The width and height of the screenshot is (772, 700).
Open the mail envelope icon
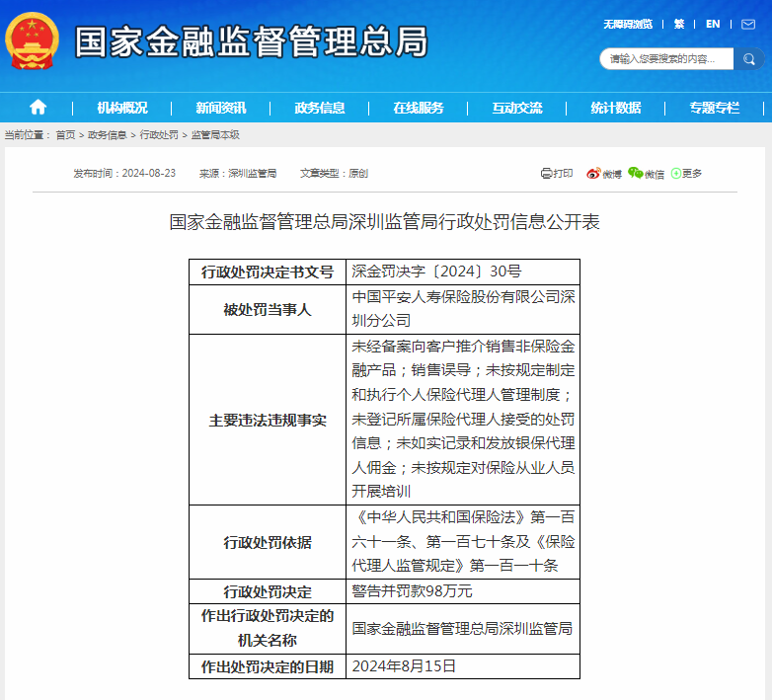click(x=748, y=24)
